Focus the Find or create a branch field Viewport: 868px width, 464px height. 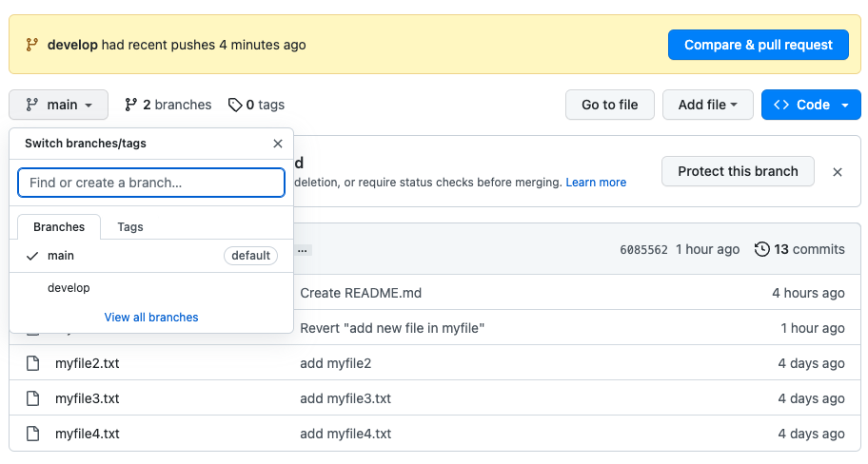151,183
